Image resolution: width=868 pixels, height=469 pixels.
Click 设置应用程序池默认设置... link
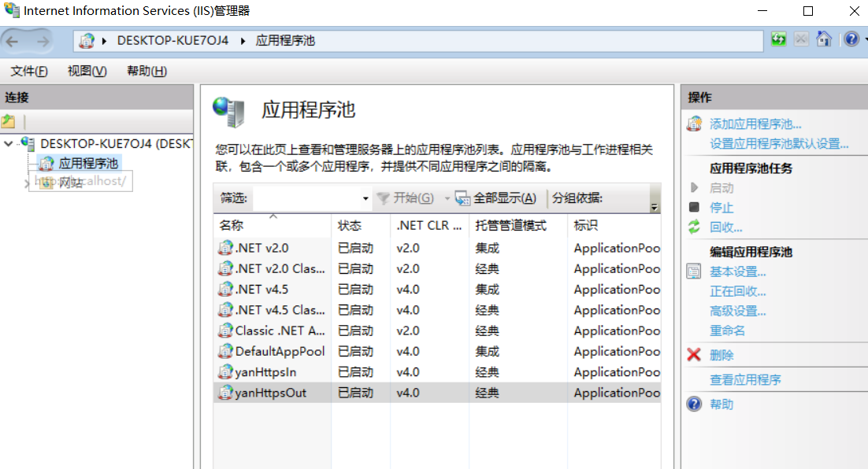click(x=780, y=144)
